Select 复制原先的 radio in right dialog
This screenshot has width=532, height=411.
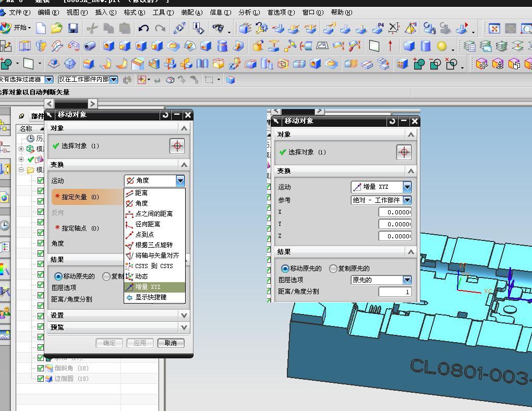[333, 269]
